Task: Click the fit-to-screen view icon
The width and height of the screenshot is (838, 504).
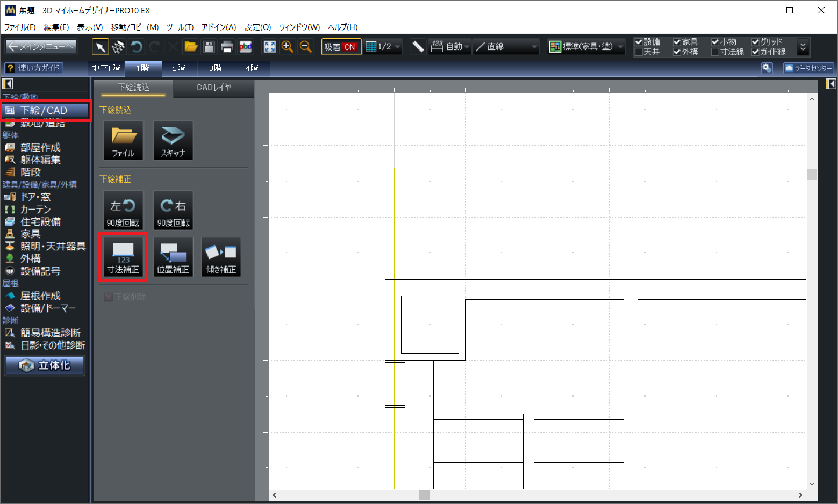Action: click(269, 47)
